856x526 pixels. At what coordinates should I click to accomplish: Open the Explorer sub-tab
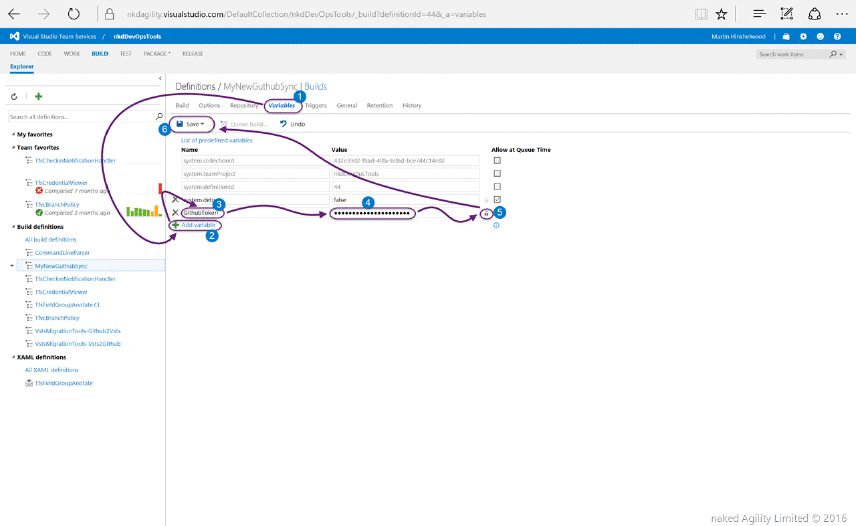click(x=22, y=67)
